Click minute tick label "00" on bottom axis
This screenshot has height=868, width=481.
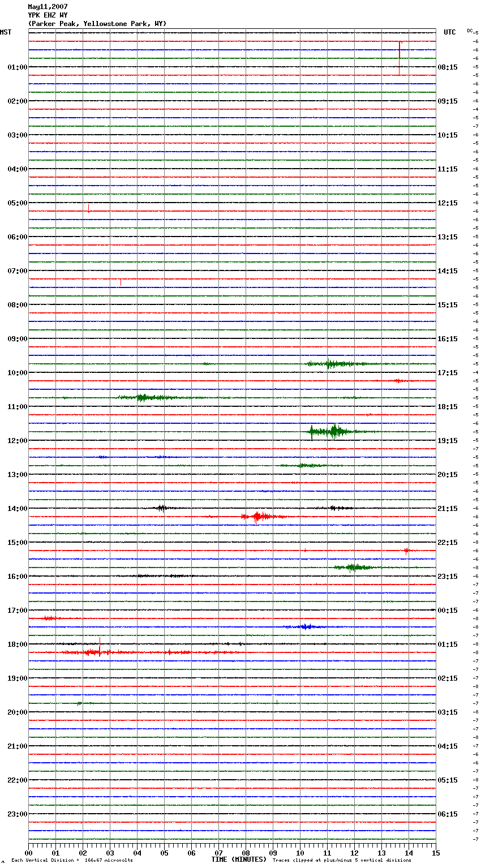(x=28, y=853)
